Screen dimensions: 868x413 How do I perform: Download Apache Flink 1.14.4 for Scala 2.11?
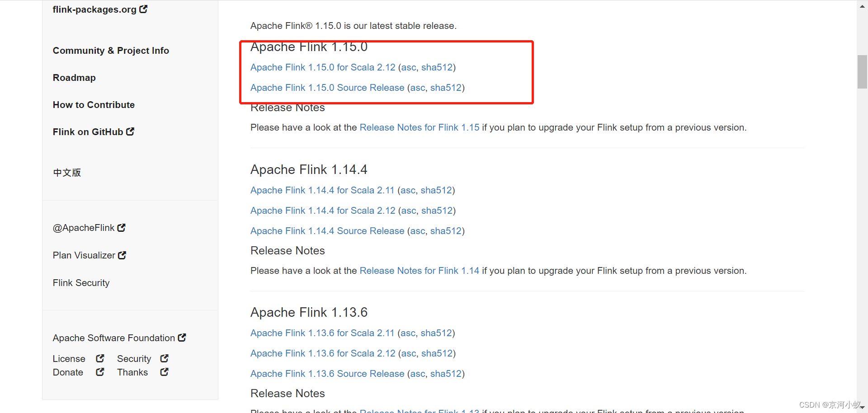pos(322,190)
